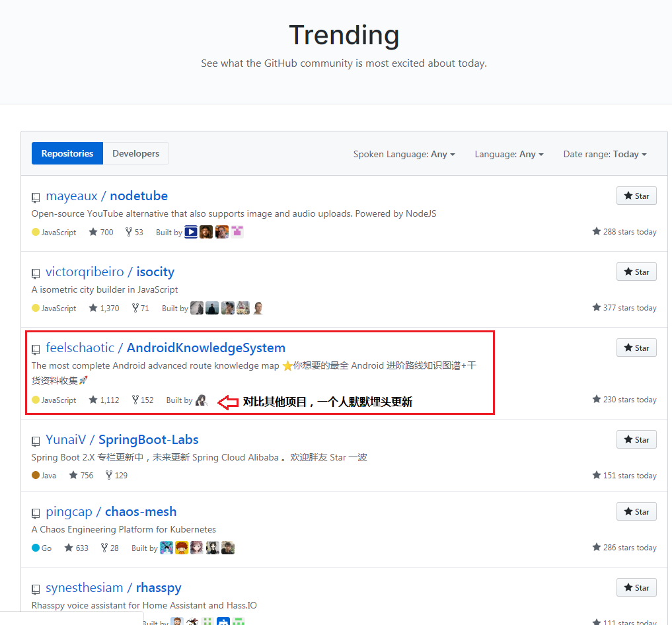
Task: Click the Trending page heading
Action: coord(344,35)
